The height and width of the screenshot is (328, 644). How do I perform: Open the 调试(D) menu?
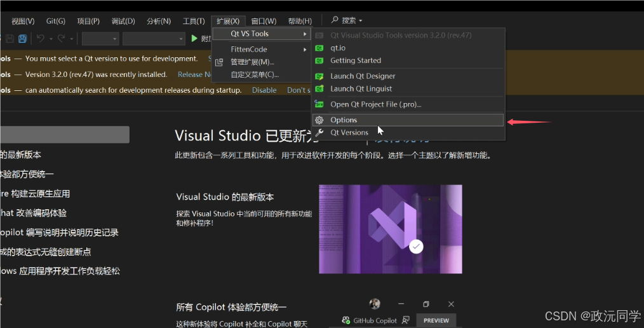coord(123,22)
